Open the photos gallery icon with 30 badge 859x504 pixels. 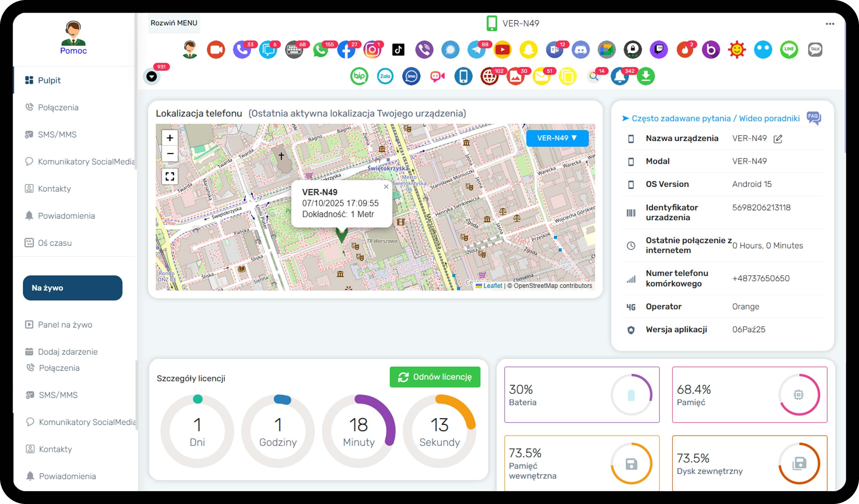tap(515, 76)
